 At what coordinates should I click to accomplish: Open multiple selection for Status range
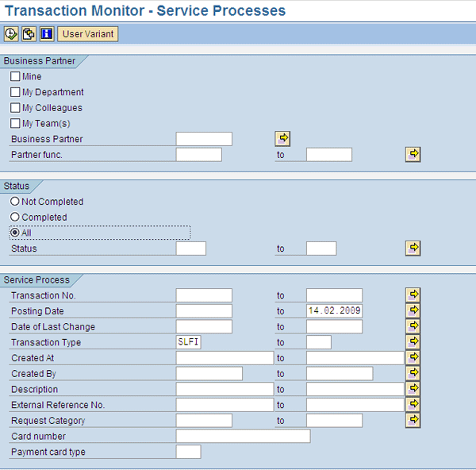413,248
